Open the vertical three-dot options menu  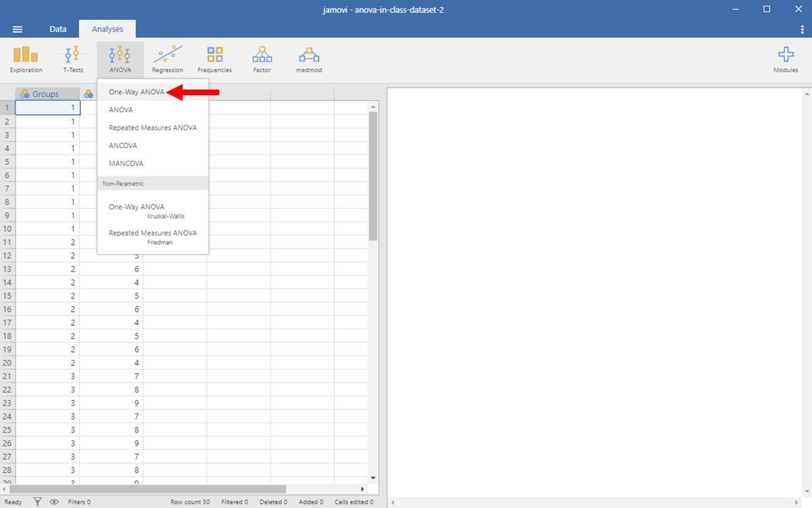coord(802,29)
